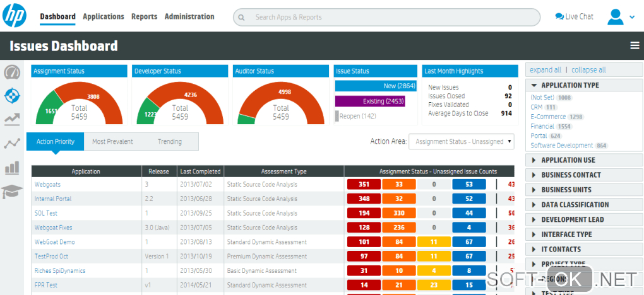
Task: Open the TestProd Oct application link
Action: pos(51,257)
